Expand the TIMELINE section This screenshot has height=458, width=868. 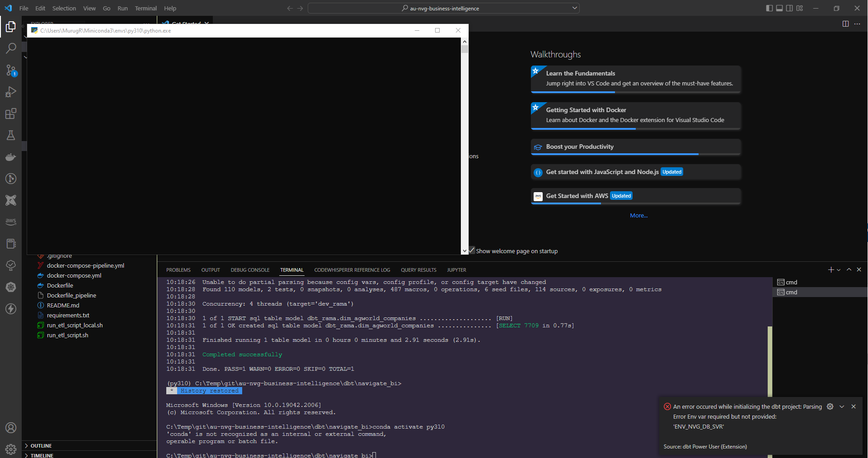41,455
